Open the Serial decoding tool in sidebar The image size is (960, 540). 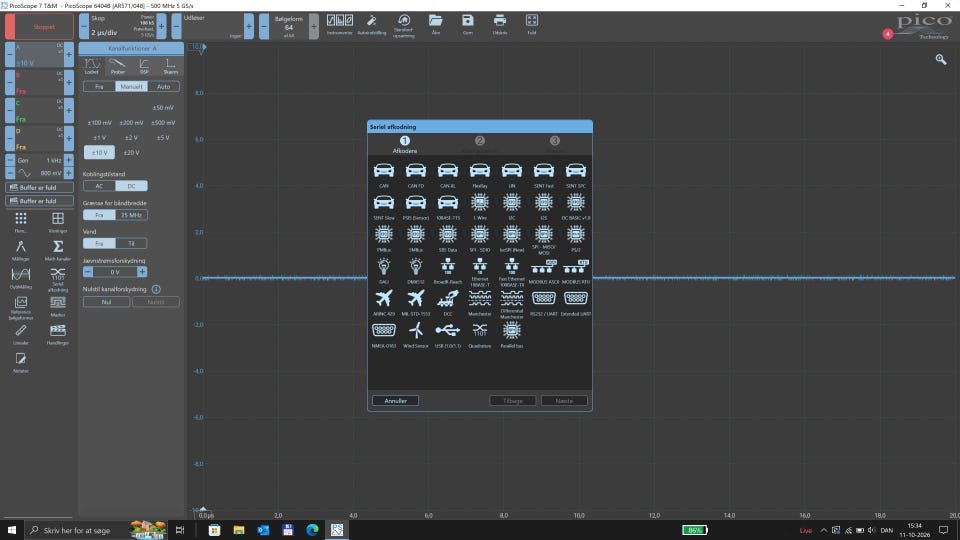pyautogui.click(x=58, y=279)
